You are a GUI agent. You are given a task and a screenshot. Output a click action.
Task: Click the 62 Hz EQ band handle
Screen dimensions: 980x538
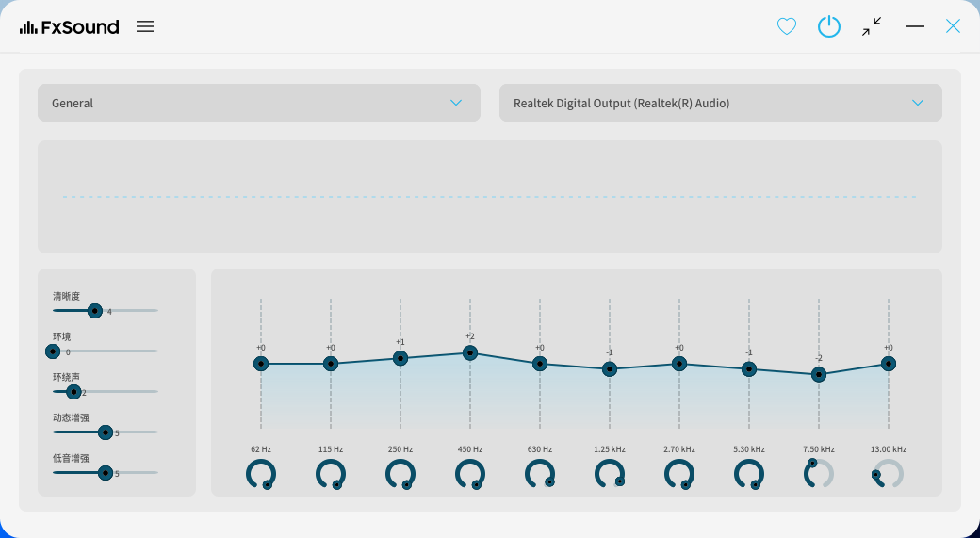pos(261,364)
